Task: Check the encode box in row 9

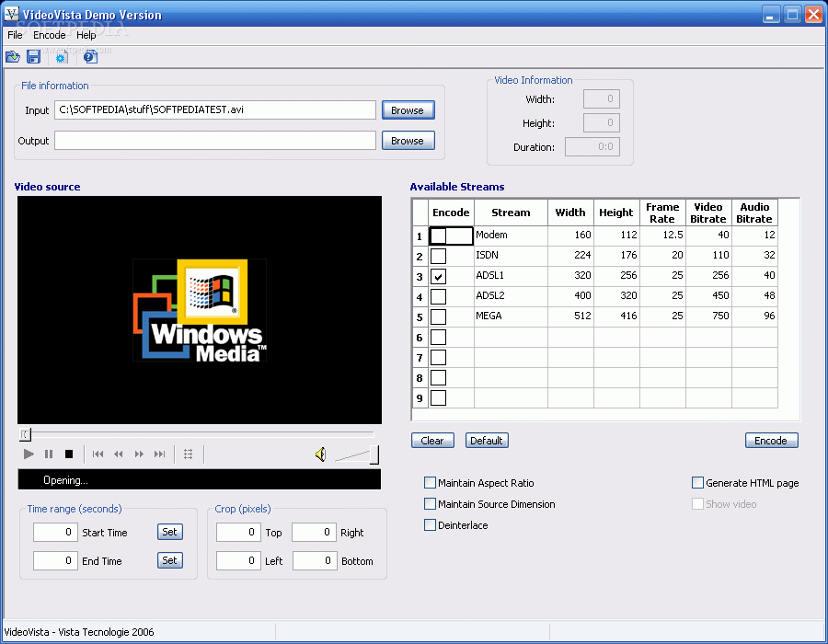Action: pos(438,397)
